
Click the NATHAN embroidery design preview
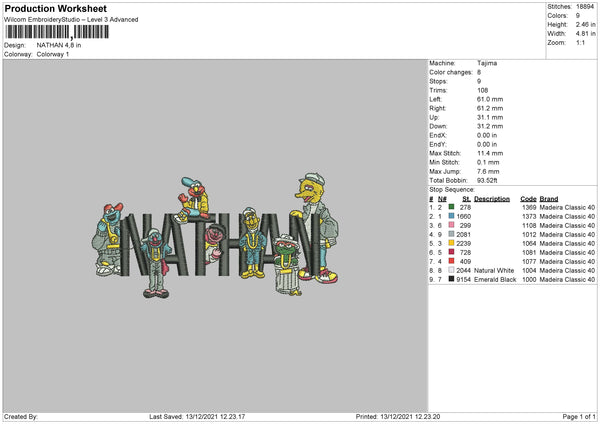[x=215, y=235]
